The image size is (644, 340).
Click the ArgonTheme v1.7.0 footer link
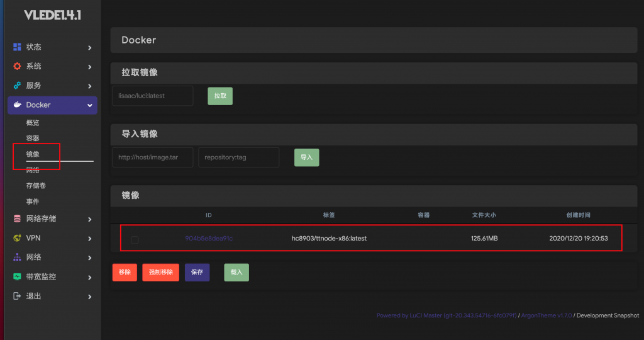[x=547, y=315]
